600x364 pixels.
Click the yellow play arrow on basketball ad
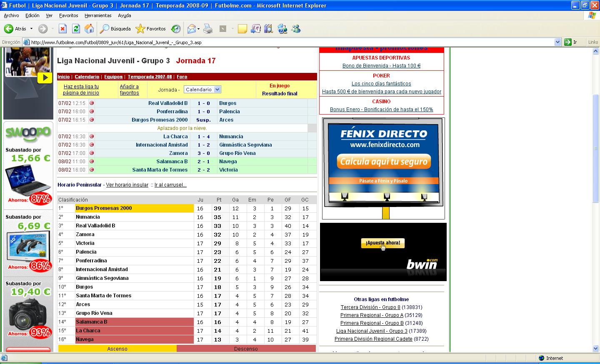pos(45,78)
